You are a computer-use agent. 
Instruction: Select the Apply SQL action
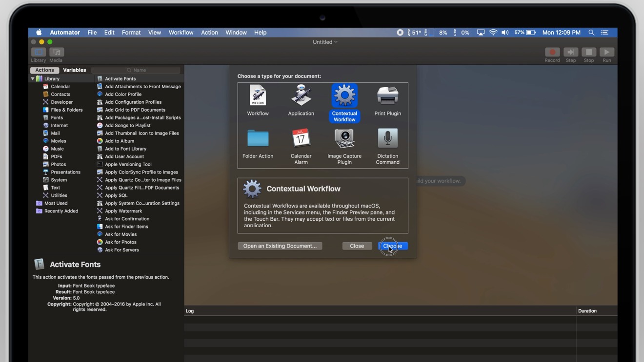[x=116, y=195]
